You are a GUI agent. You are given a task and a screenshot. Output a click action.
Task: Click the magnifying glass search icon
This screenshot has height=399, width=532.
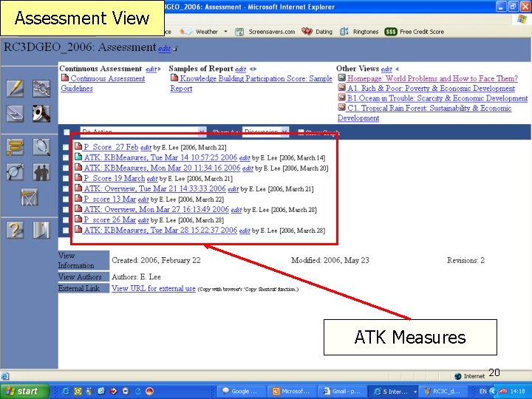[41, 147]
